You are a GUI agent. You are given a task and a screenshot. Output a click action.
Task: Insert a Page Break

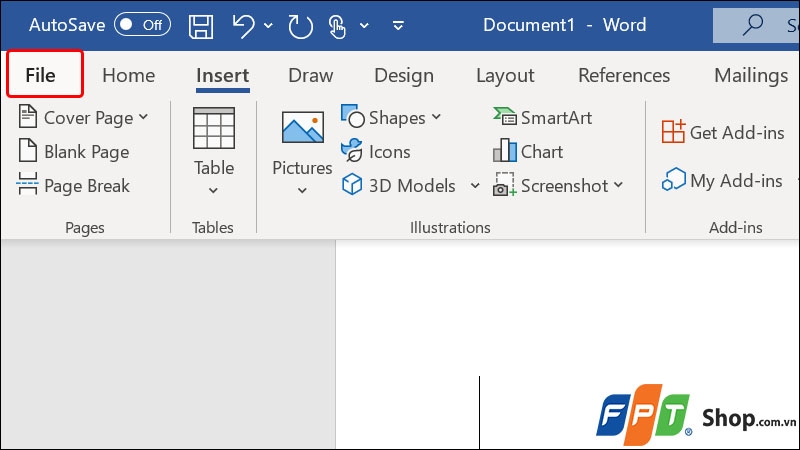73,186
